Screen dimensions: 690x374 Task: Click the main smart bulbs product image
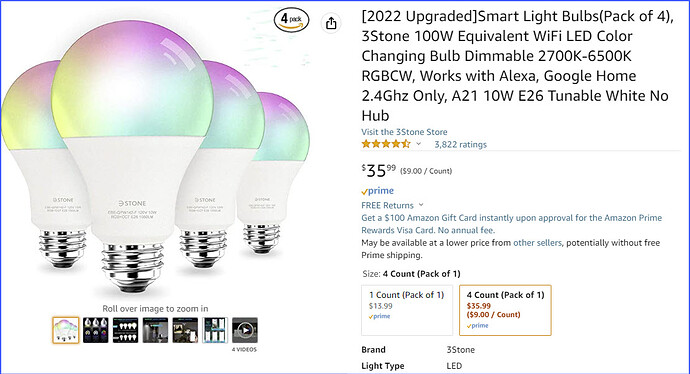155,158
